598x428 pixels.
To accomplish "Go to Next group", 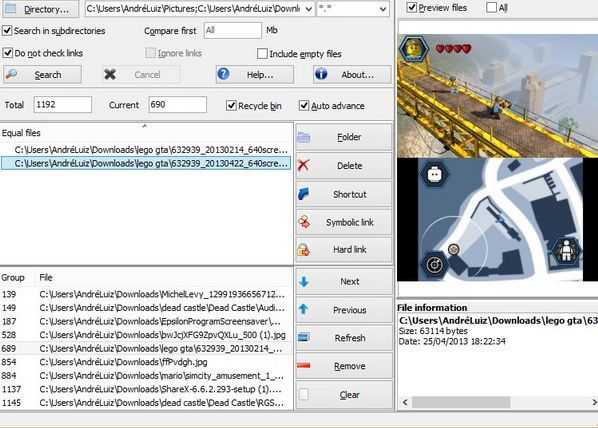I will [344, 282].
